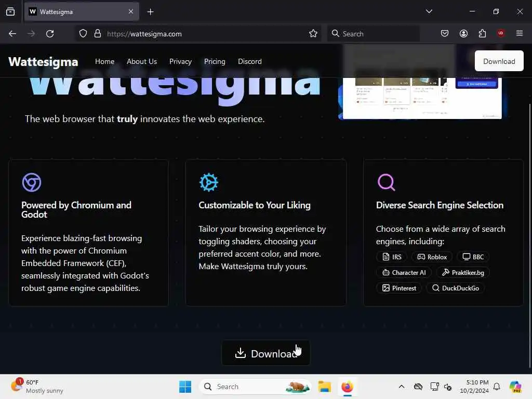Click 'Diverse Search Engine Selection' heading
The height and width of the screenshot is (399, 532).
[x=440, y=205]
